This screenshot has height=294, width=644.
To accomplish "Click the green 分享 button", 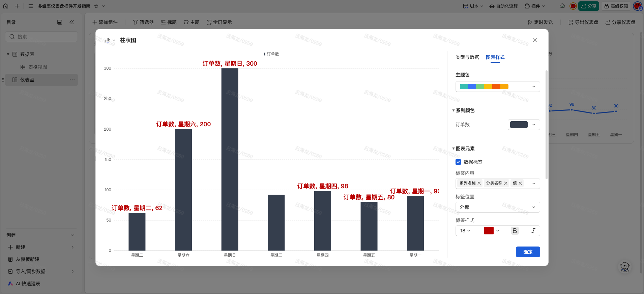I will pyautogui.click(x=588, y=6).
